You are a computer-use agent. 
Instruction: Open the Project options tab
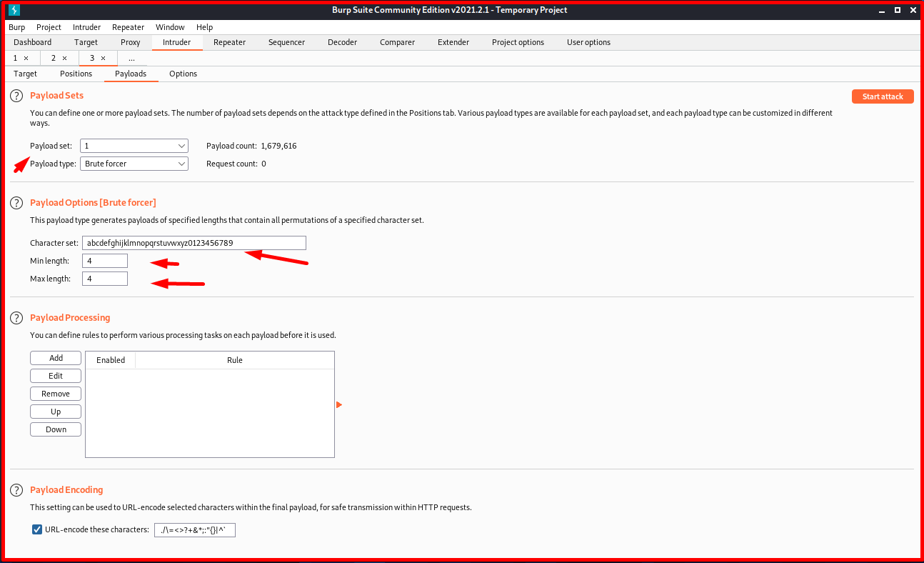click(x=518, y=42)
